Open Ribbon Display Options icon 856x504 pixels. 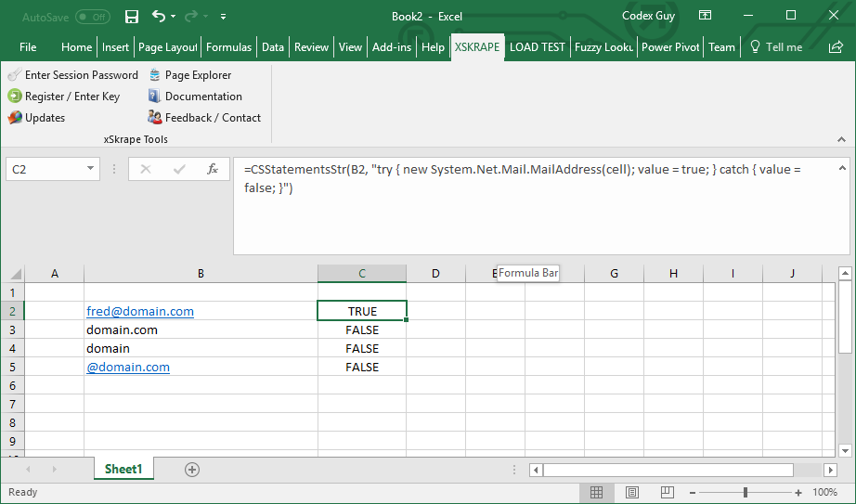point(705,16)
